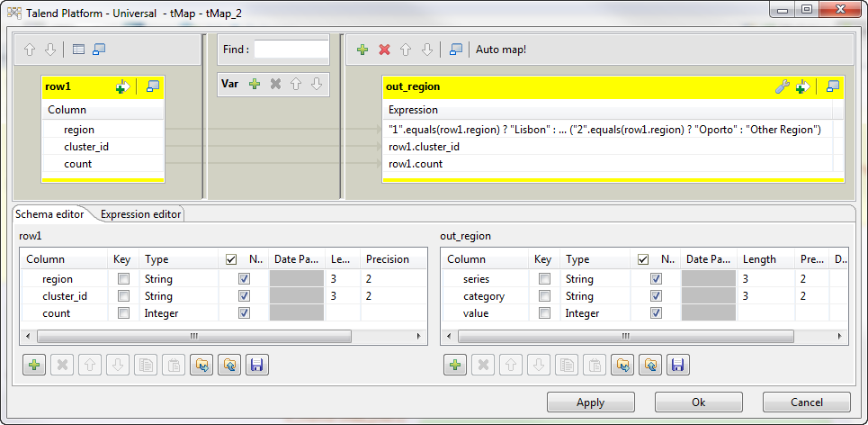Open Type dropdown for count column
The image size is (868, 425).
pos(180,313)
